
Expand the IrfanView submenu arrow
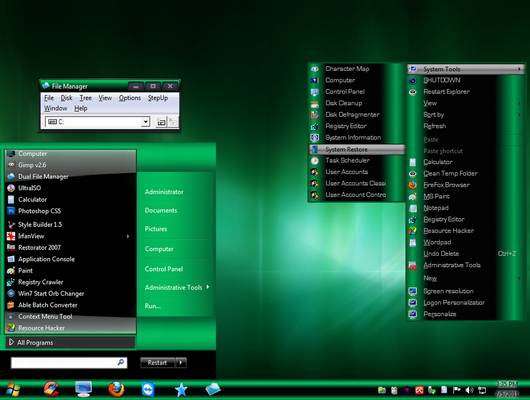128,236
